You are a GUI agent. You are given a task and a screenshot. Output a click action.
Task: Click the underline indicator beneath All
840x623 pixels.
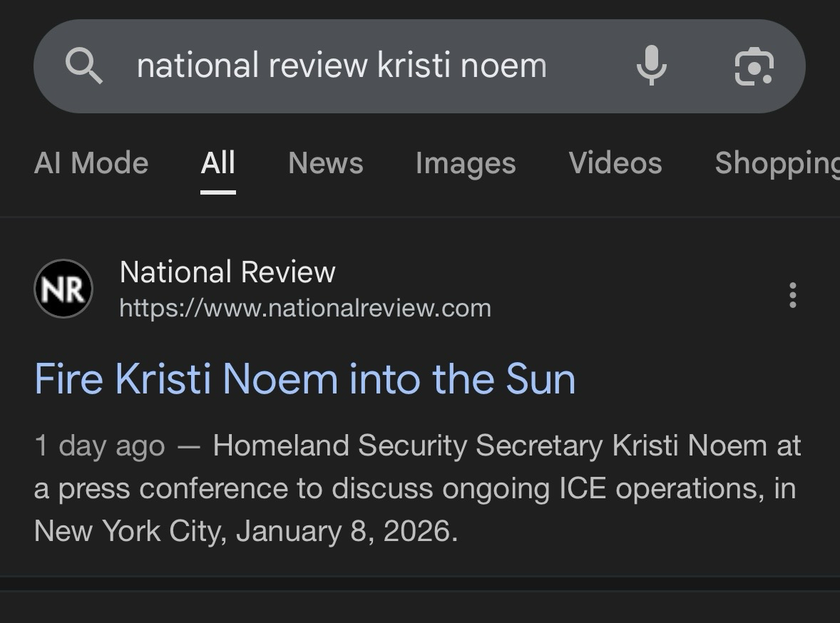tap(217, 191)
